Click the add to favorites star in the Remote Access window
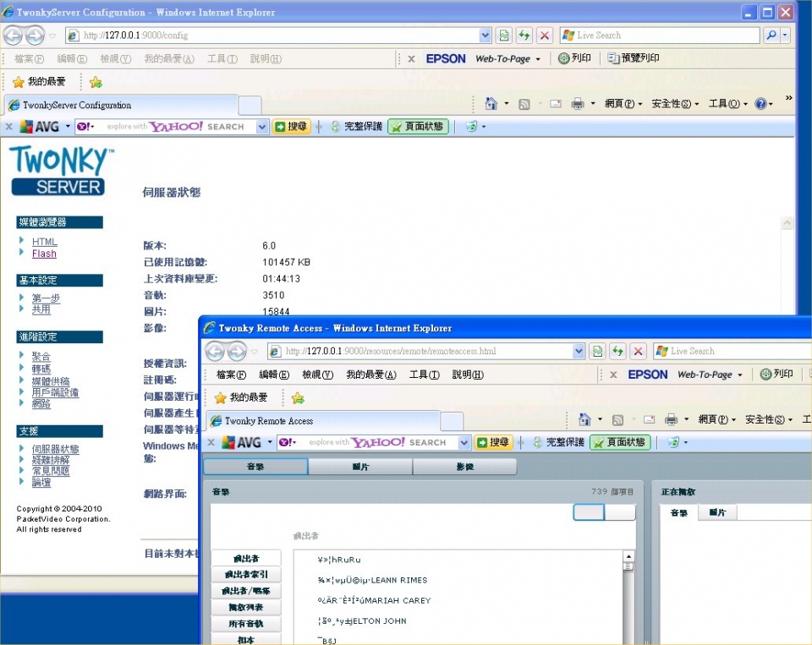Screen dimensions: 812x645 (298, 397)
